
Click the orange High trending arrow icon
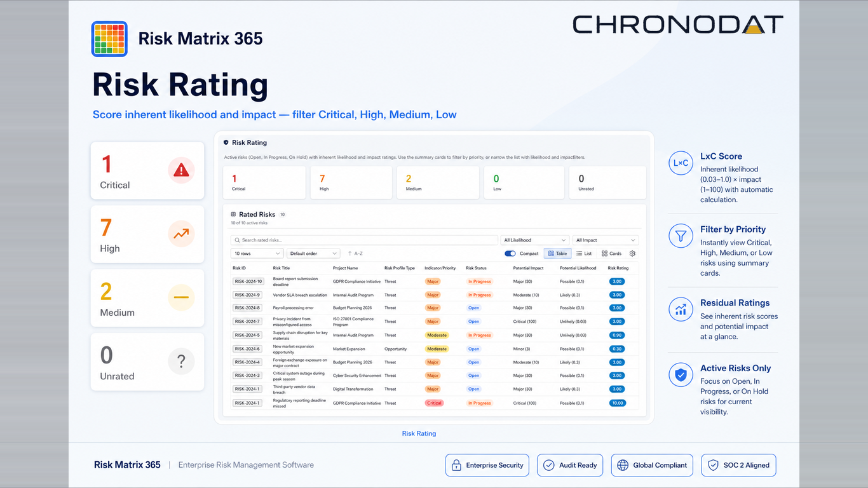point(181,234)
